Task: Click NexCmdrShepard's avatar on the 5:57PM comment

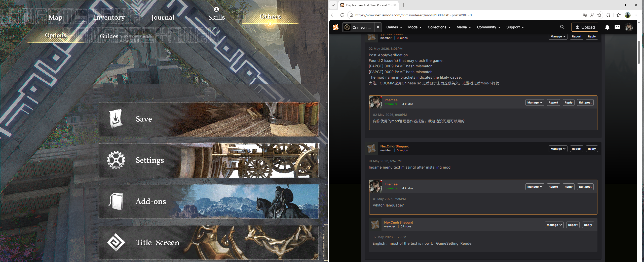Action: tap(371, 148)
